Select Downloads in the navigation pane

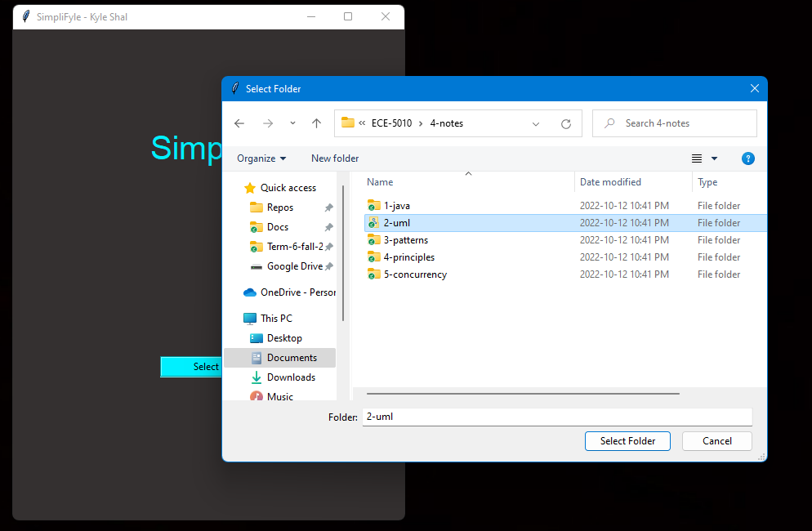click(x=290, y=377)
